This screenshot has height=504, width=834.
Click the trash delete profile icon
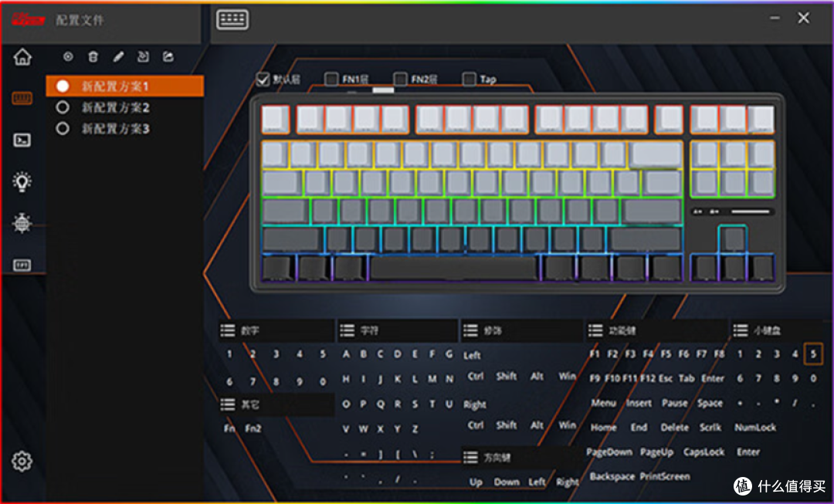93,56
